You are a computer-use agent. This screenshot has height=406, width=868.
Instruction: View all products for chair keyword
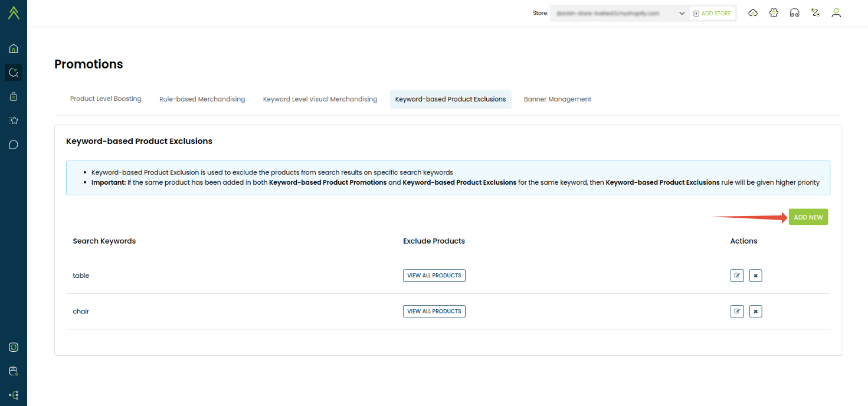[434, 311]
